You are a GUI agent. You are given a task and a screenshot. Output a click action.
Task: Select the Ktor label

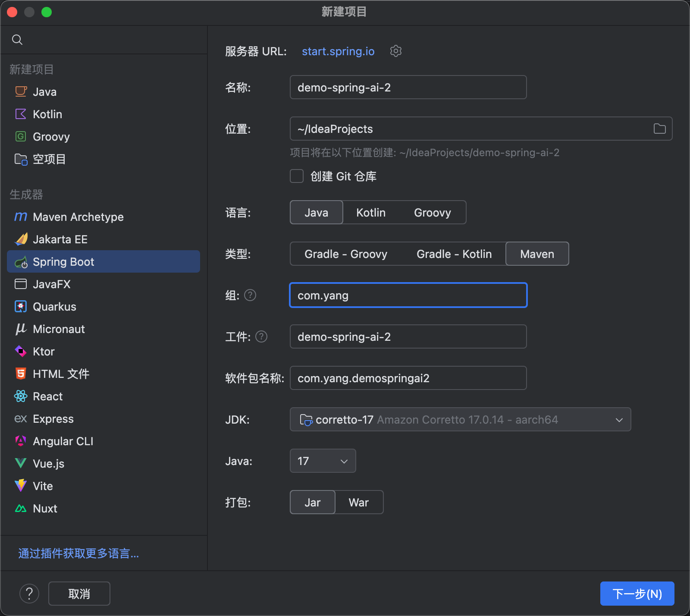click(x=44, y=352)
